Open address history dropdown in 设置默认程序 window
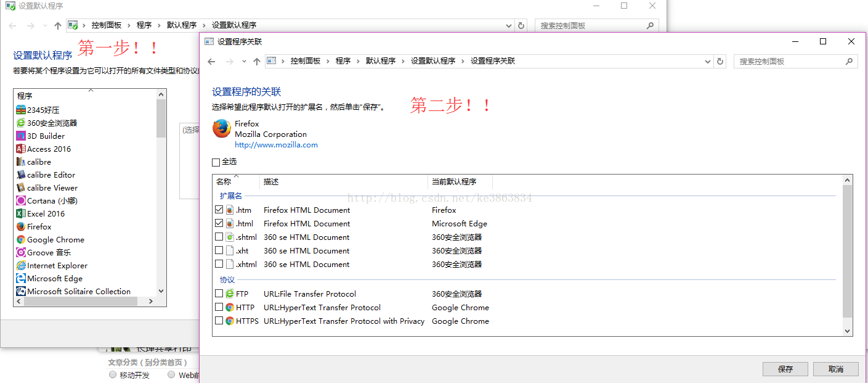The image size is (868, 383). [x=509, y=25]
